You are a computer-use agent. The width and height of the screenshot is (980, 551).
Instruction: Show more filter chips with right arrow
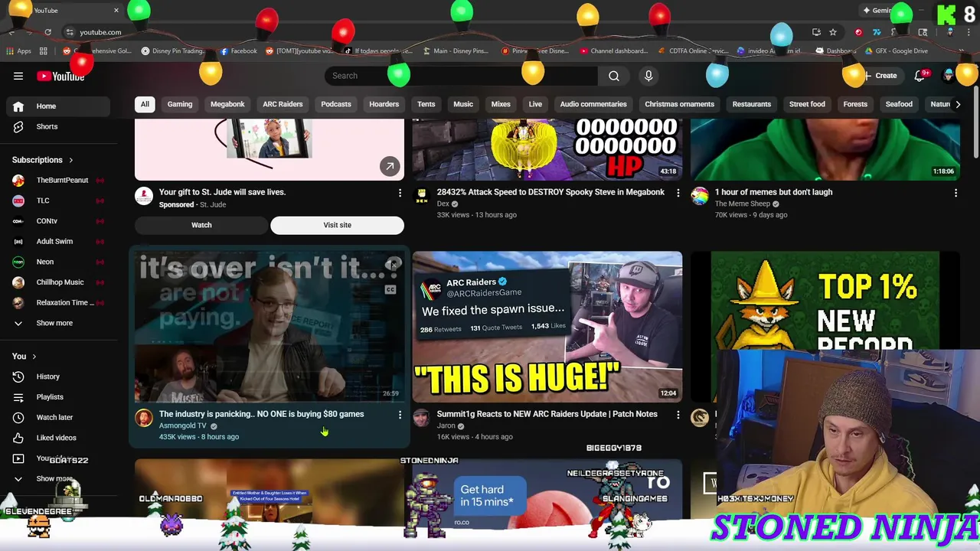coord(957,104)
